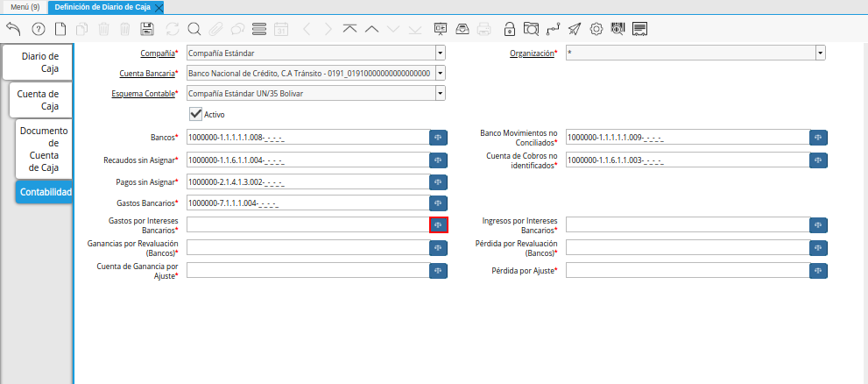868x384 pixels.
Task: Toggle grid view with stacked lines icon
Action: (x=259, y=29)
